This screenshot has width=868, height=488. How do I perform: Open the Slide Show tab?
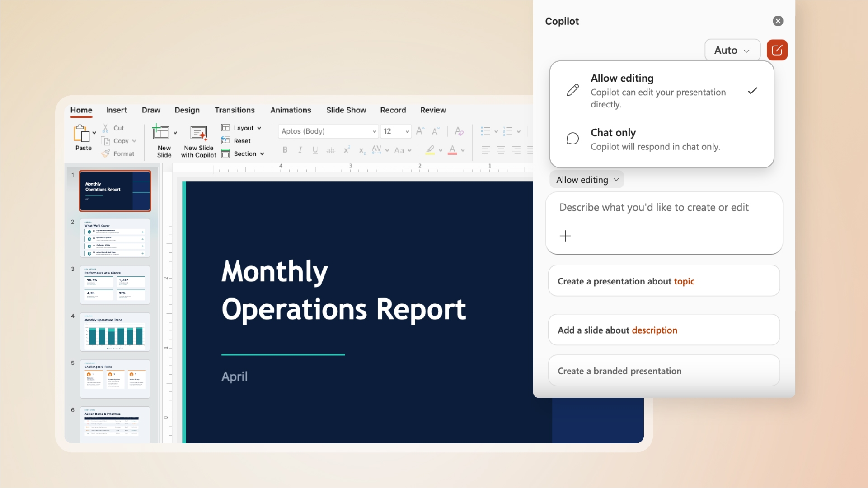(346, 110)
